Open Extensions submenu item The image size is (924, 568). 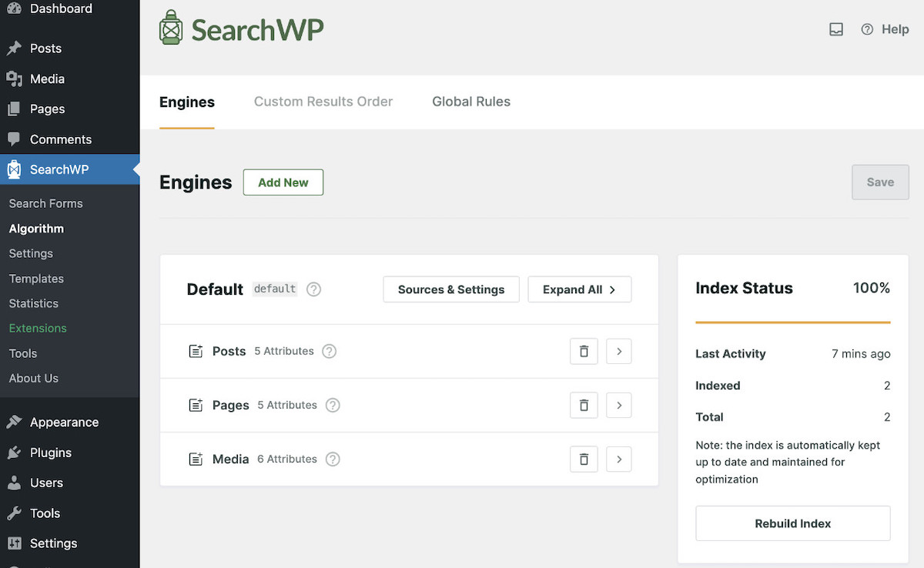38,328
